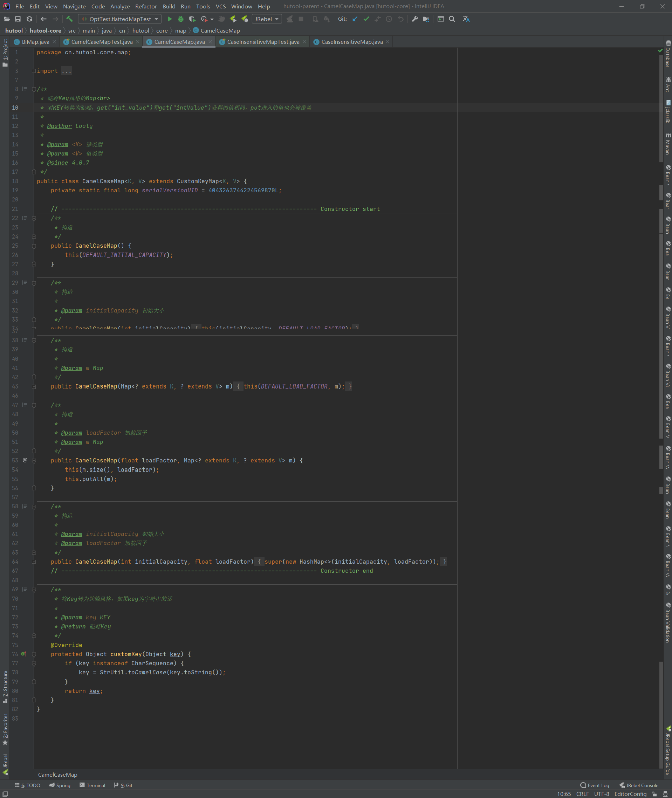Open Bean Validation tool window
The width and height of the screenshot is (672, 798).
668,622
